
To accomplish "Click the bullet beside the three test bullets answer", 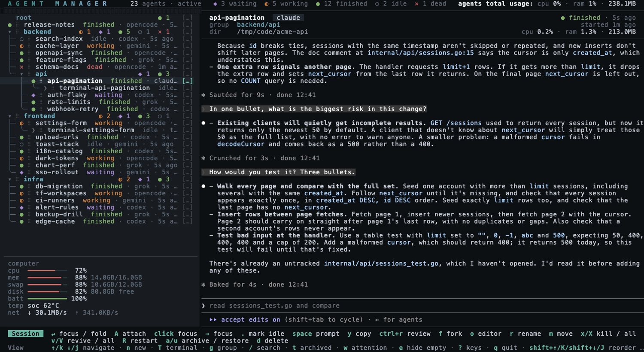I will pos(204,186).
